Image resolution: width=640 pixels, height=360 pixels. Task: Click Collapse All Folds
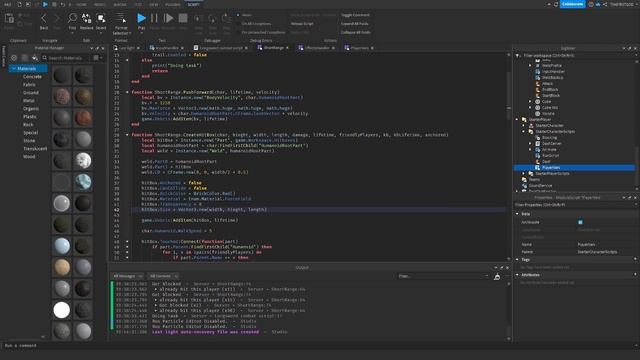point(356,32)
